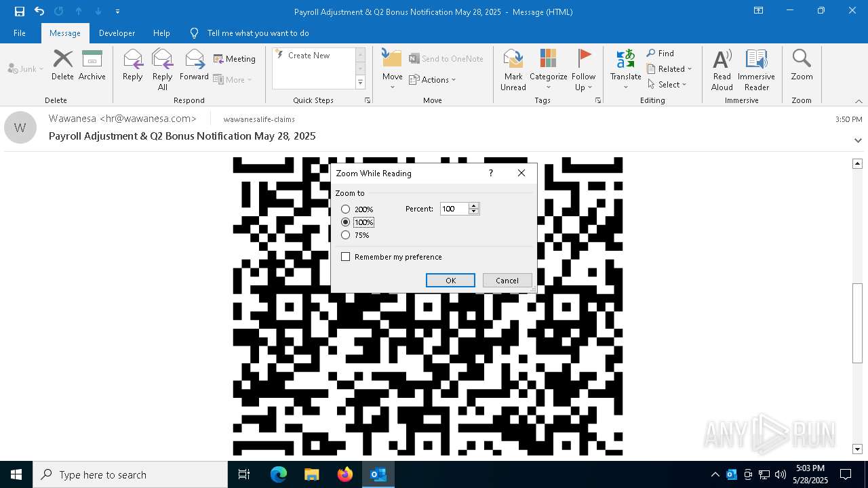
Task: Delete this email message
Action: click(x=62, y=66)
